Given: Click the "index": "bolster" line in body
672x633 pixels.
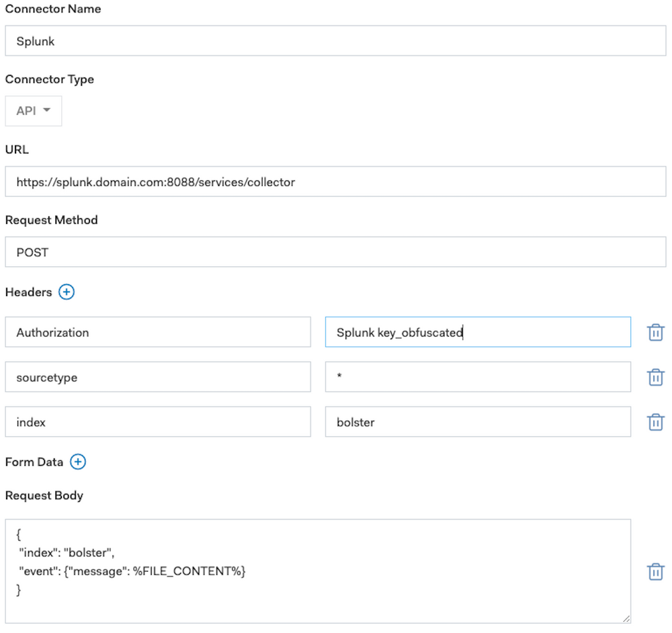Looking at the screenshot, I should pyautogui.click(x=67, y=553).
